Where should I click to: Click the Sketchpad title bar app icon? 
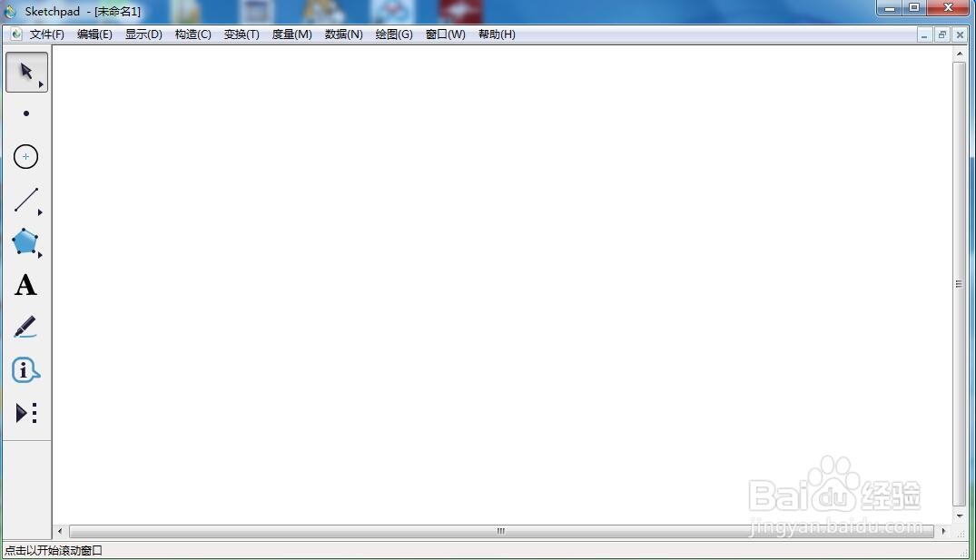click(10, 11)
